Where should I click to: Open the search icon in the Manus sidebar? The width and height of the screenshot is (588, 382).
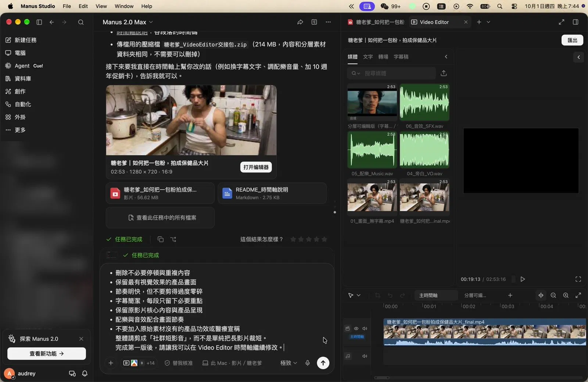click(x=81, y=22)
